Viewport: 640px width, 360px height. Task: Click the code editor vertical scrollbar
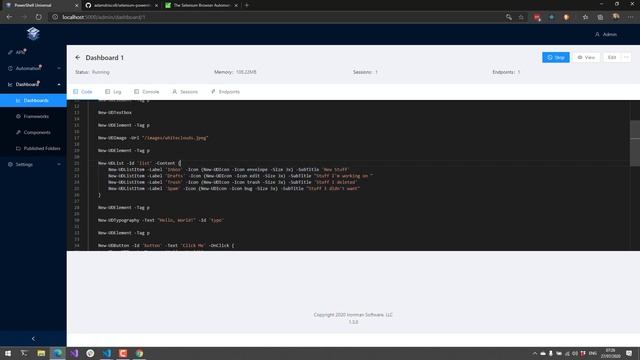pos(635,143)
